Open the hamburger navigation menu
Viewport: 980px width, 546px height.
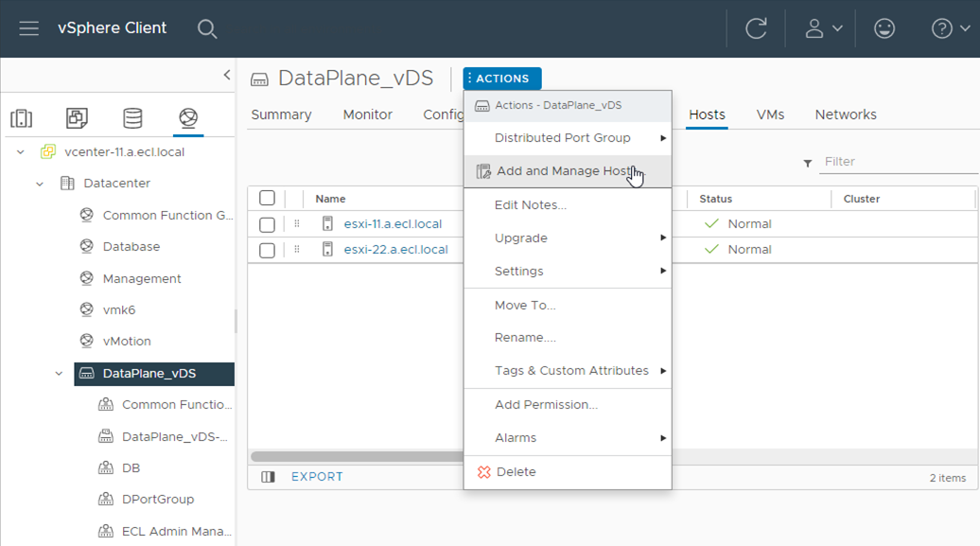point(28,28)
